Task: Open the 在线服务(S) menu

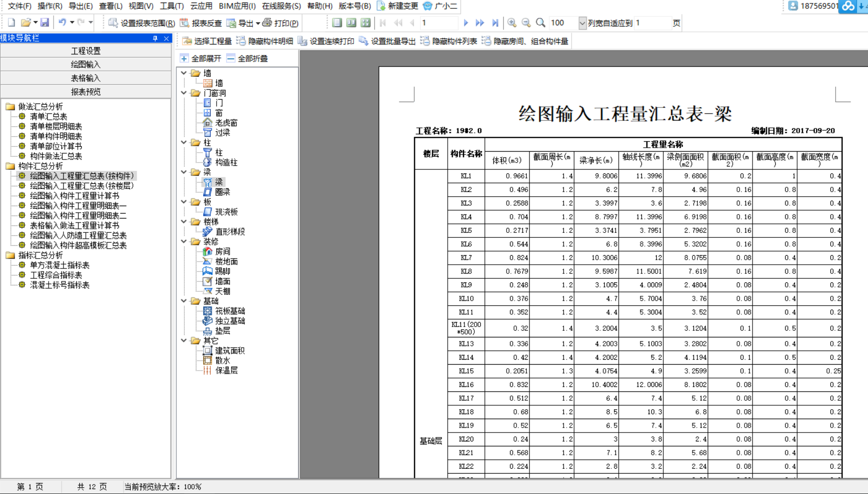Action: [281, 6]
